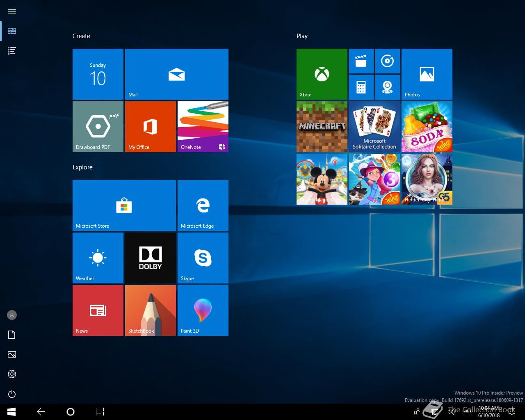Open the Disney Magic Kingdoms tile
The width and height of the screenshot is (525, 420).
coord(322,179)
